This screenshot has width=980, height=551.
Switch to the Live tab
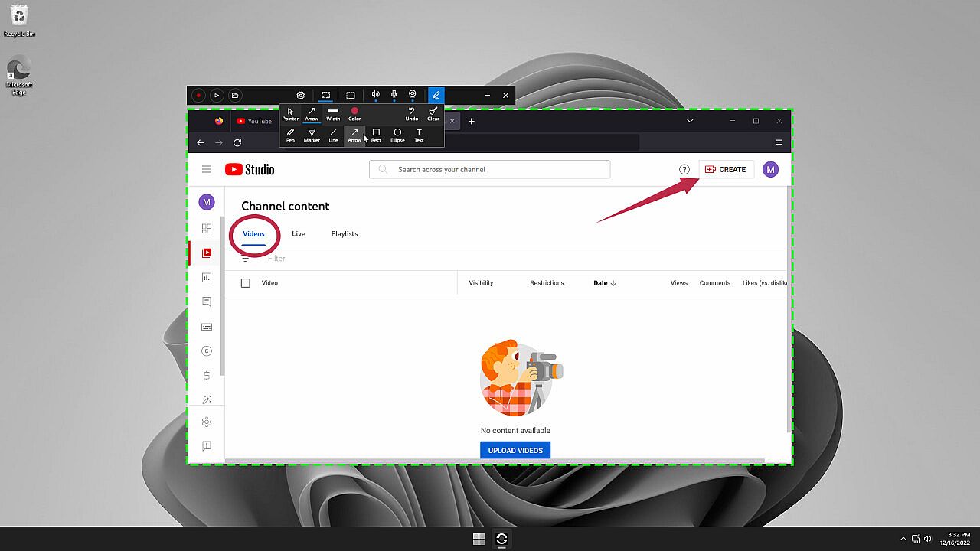coord(299,234)
